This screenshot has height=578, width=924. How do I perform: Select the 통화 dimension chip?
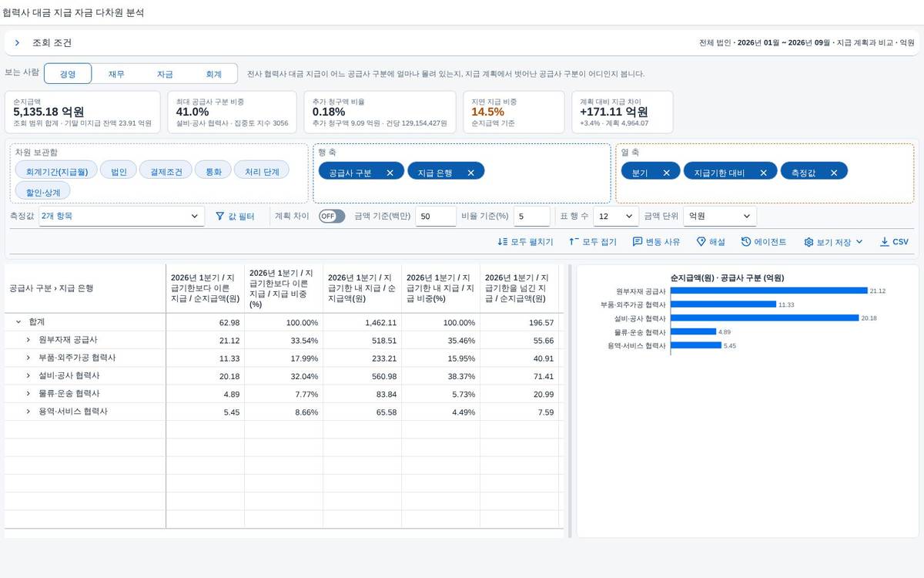pyautogui.click(x=213, y=172)
